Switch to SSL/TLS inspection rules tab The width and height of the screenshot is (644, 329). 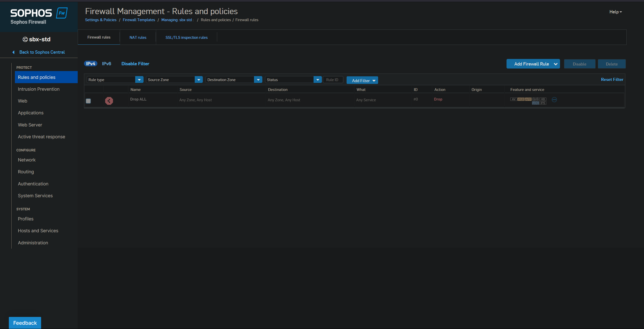(186, 37)
